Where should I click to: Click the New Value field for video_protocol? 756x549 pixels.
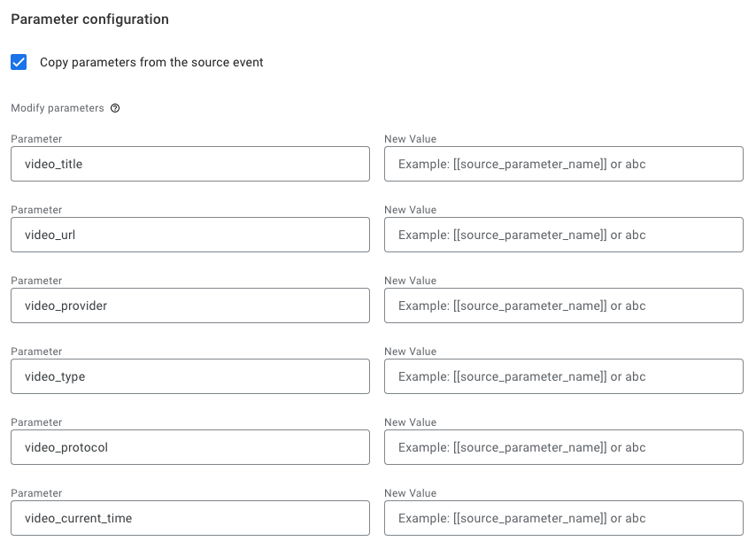tap(563, 447)
